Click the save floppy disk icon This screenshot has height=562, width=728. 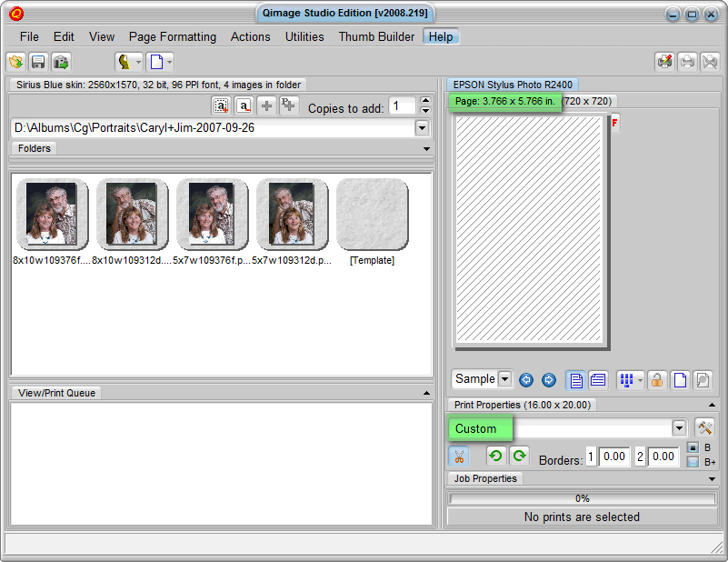click(x=38, y=62)
